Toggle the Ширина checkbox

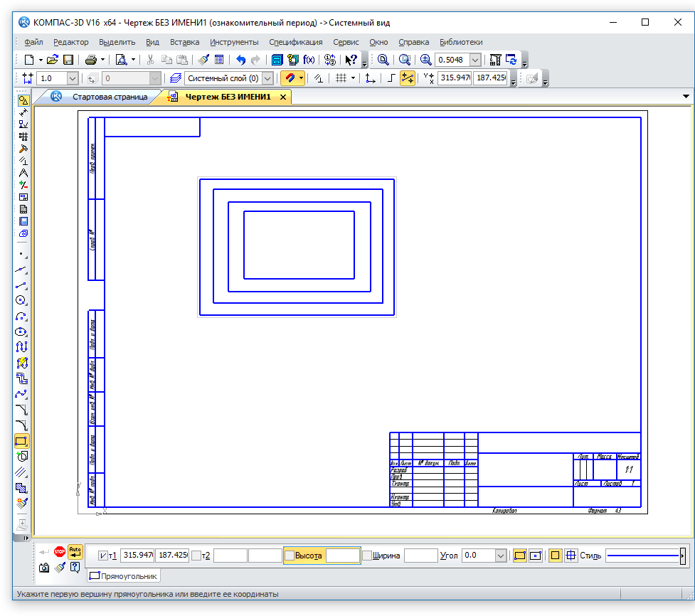tap(367, 556)
